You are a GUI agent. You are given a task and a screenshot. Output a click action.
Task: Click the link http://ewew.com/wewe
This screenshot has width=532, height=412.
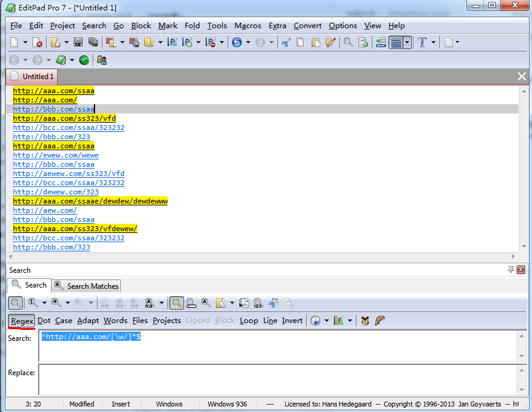click(x=56, y=155)
